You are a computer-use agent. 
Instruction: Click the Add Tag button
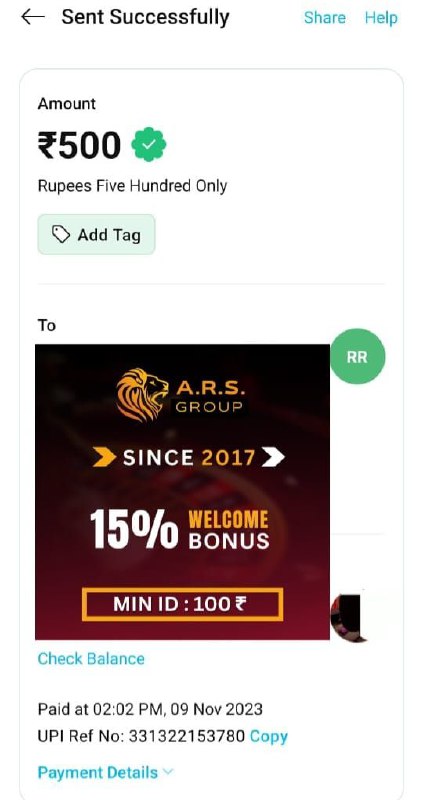click(96, 235)
